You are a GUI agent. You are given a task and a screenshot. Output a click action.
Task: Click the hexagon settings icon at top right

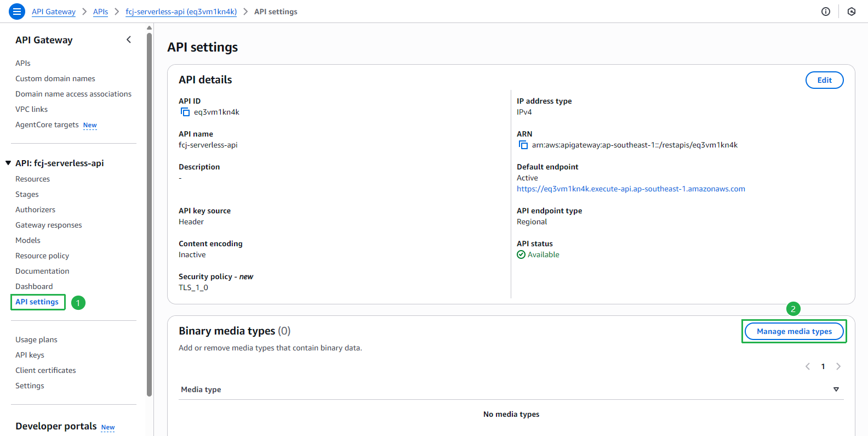852,12
